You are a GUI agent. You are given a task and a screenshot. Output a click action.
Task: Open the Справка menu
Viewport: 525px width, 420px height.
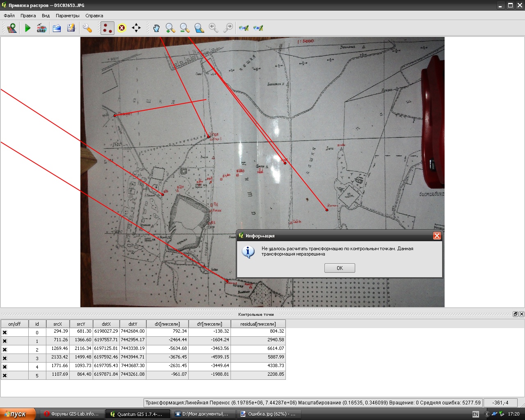coord(94,16)
